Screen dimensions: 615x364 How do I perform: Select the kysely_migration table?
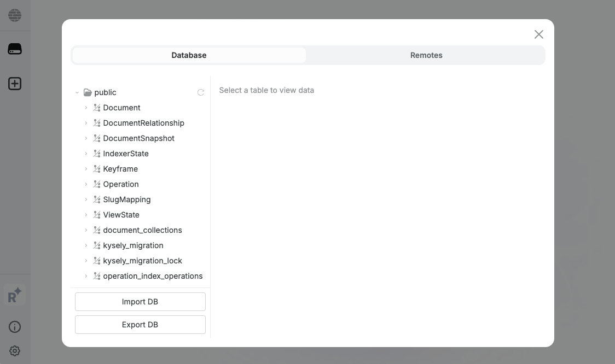click(x=133, y=245)
